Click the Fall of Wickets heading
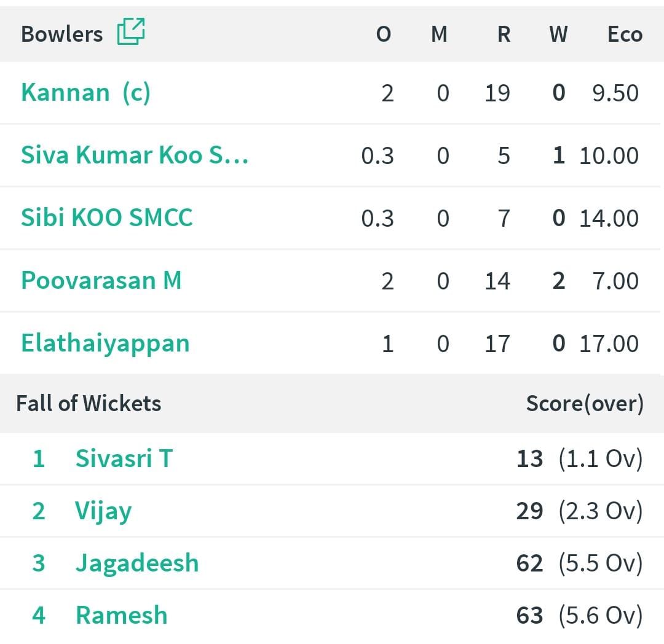The height and width of the screenshot is (644, 664). click(x=89, y=403)
